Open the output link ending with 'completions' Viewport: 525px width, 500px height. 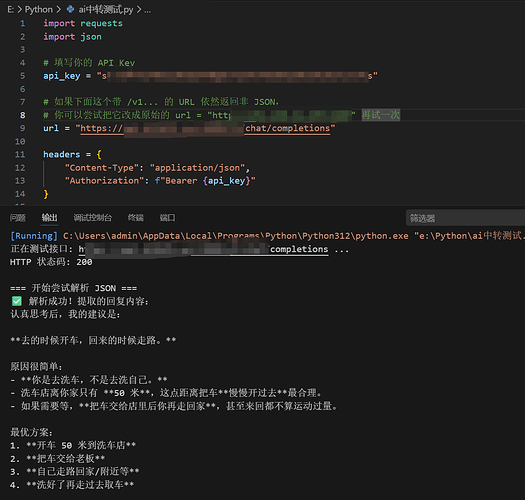point(204,249)
